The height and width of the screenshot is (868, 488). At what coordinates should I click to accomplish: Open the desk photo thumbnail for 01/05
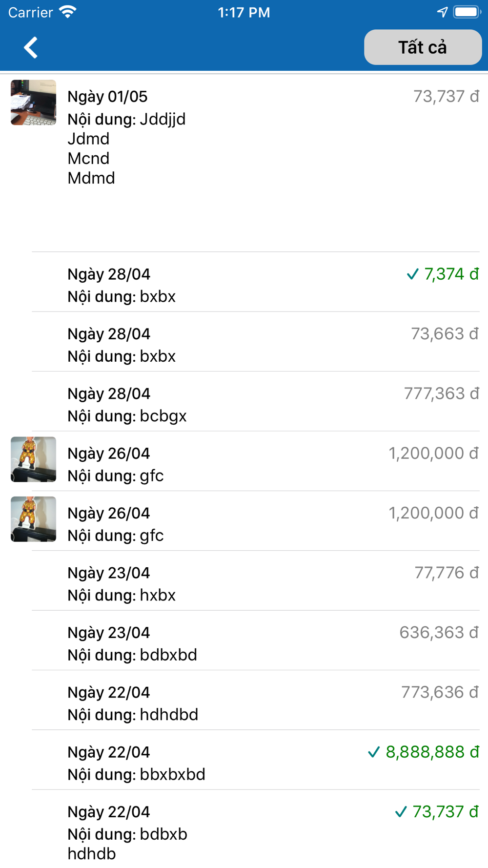pos(33,103)
